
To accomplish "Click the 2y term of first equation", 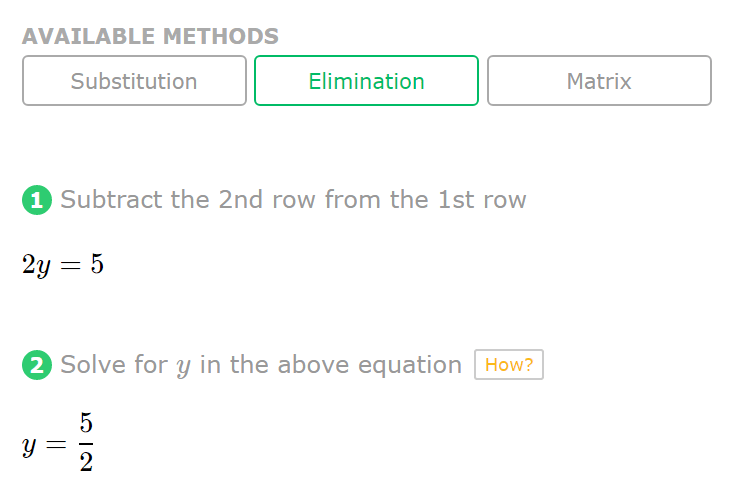I will pos(36,266).
